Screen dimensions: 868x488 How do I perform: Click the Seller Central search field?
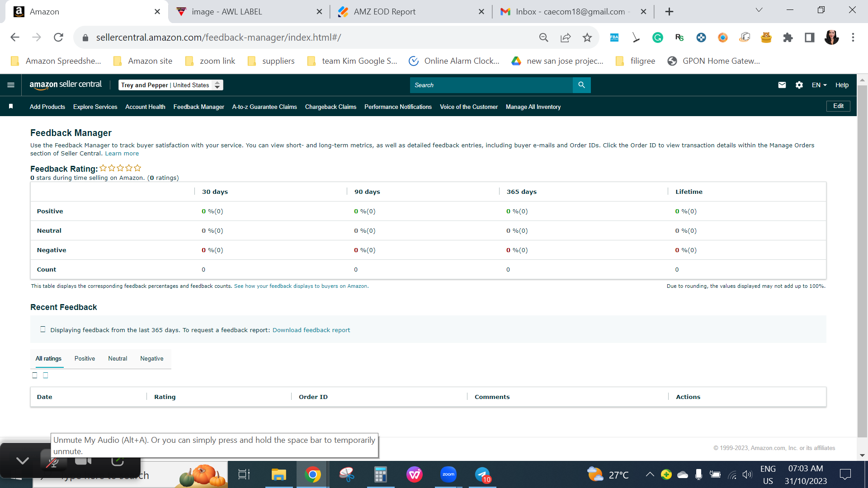coord(491,85)
